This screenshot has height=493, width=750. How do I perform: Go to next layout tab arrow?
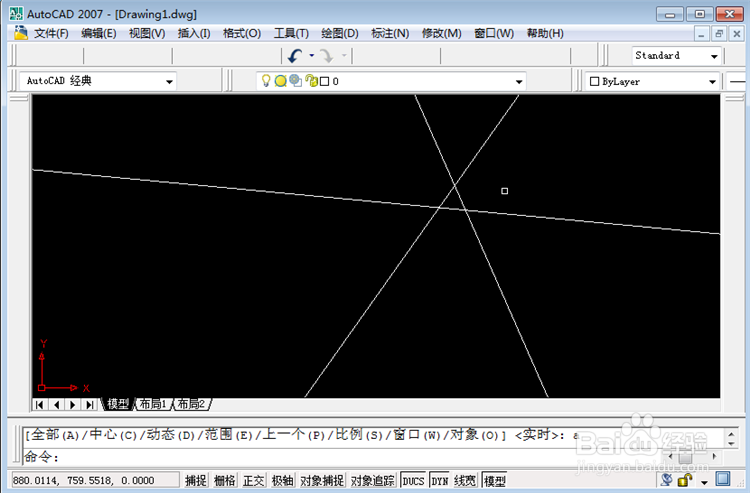point(73,405)
